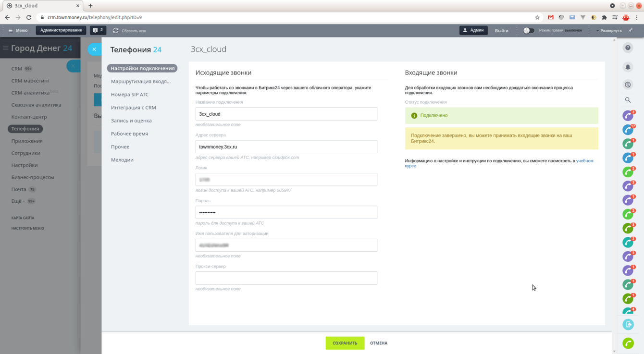The height and width of the screenshot is (354, 644).
Task: Open Настройки in left menu
Action: coord(25,165)
